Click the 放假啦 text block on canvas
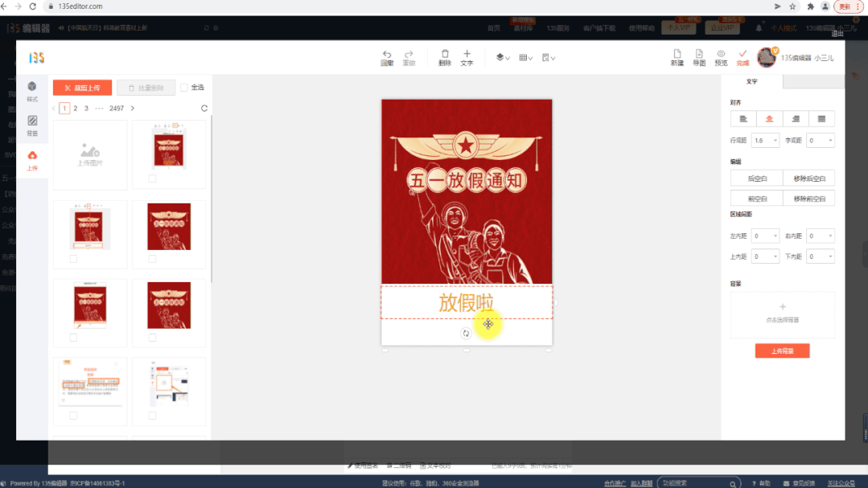868x488 pixels. click(x=466, y=302)
